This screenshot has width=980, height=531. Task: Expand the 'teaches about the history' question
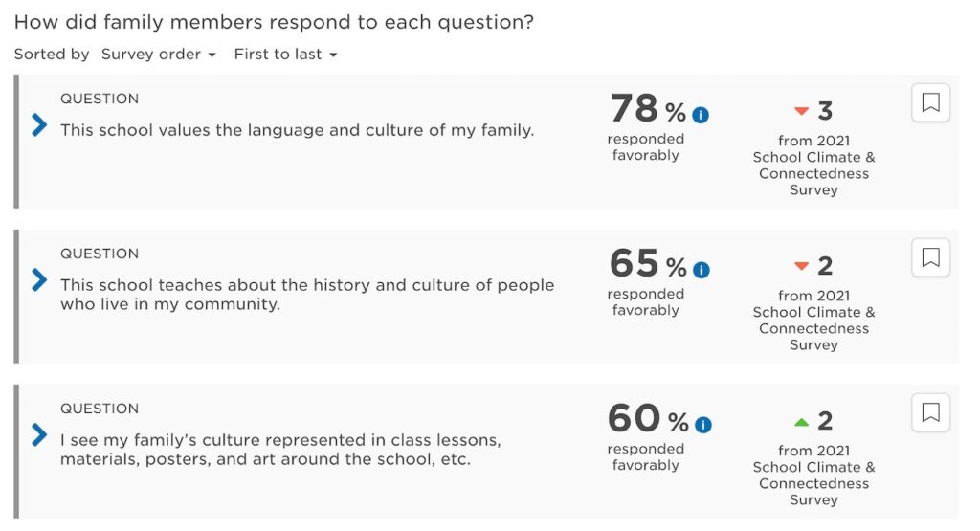click(39, 279)
